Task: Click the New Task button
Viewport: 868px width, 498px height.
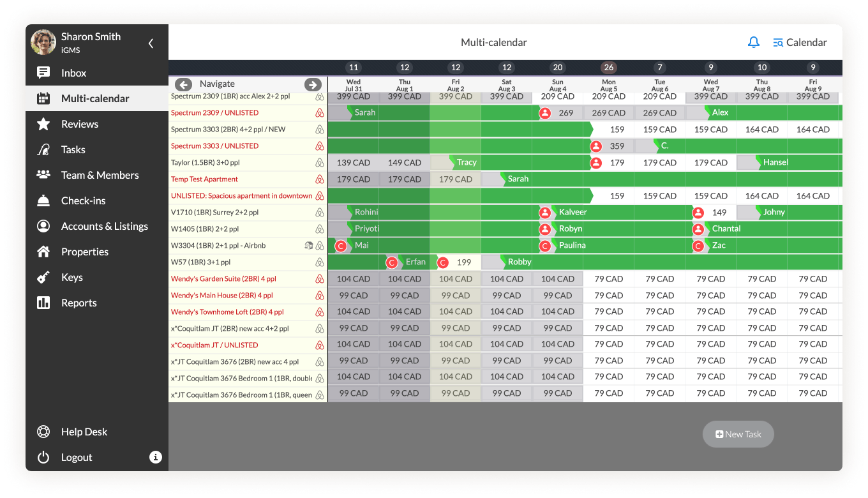Action: 738,434
